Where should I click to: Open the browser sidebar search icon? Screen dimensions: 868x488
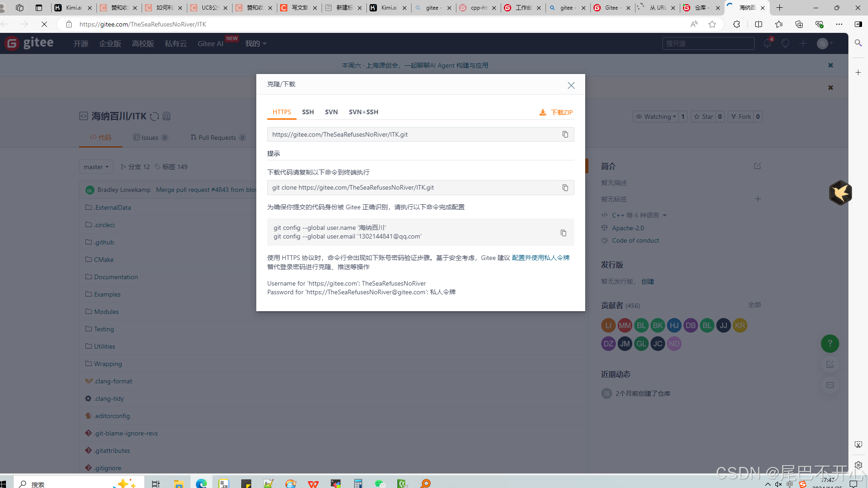tap(858, 43)
